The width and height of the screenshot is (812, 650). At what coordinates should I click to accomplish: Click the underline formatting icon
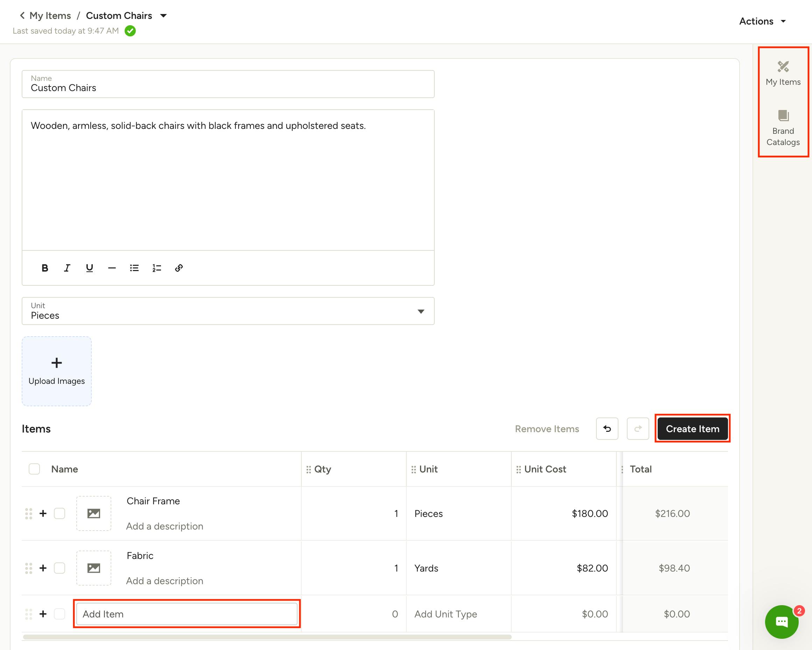click(89, 268)
